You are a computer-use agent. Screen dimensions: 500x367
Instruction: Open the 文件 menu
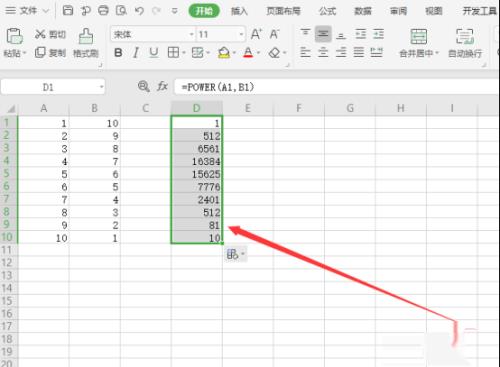28,11
